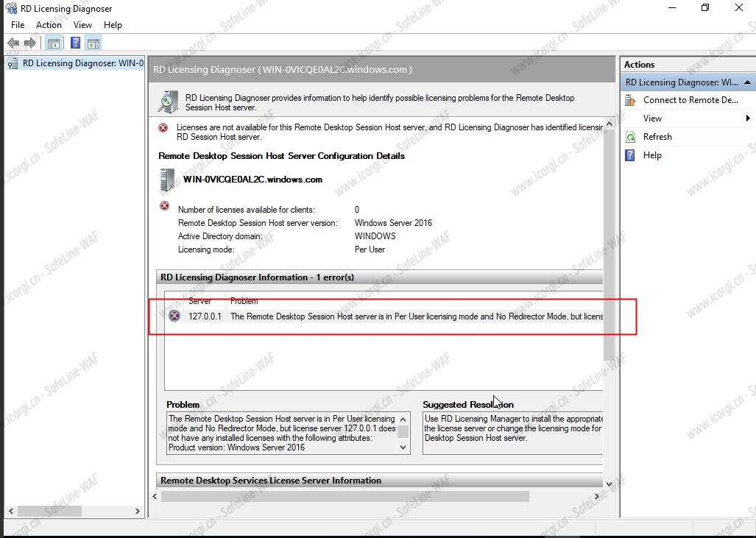Click the problem text starting 'The Remote Desktop Session Host server is in'
This screenshot has width=756, height=538.
pyautogui.click(x=417, y=316)
